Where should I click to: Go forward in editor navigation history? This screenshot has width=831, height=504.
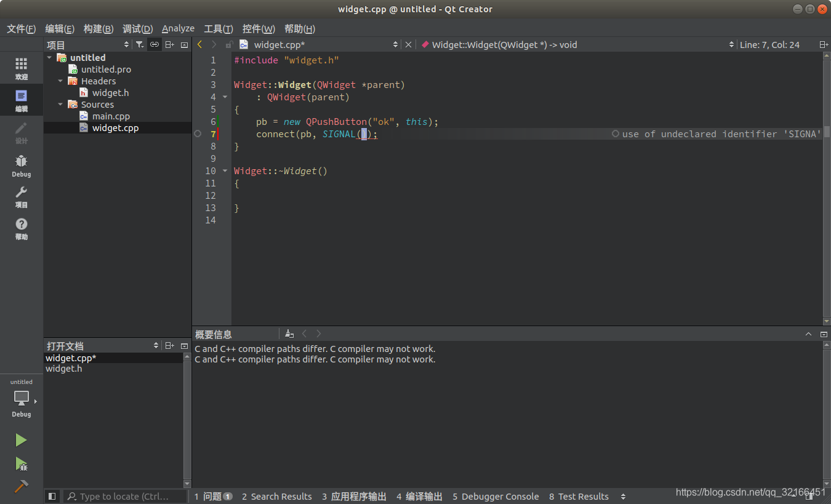(x=214, y=44)
